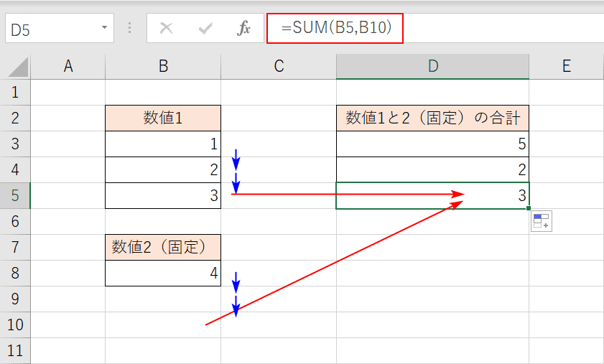Screen dimensions: 604x364
Task: Select row 6 header
Action: point(15,221)
